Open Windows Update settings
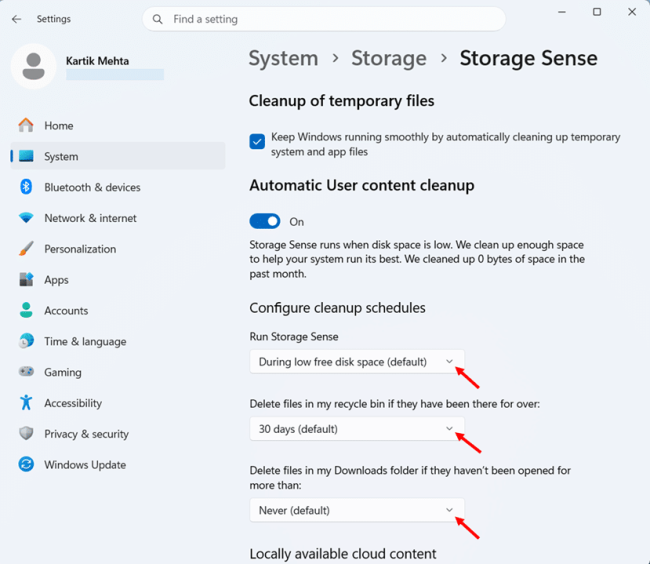 click(x=118, y=465)
